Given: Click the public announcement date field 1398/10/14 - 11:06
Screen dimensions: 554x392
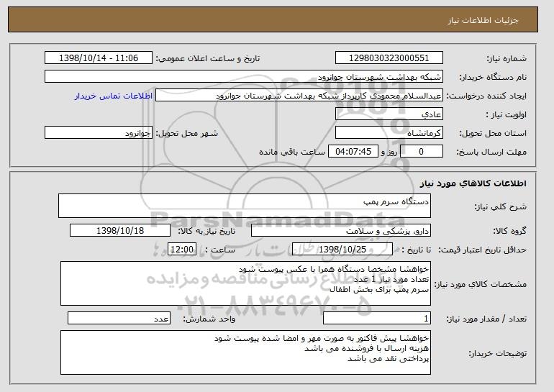Looking at the screenshot, I should point(99,58).
